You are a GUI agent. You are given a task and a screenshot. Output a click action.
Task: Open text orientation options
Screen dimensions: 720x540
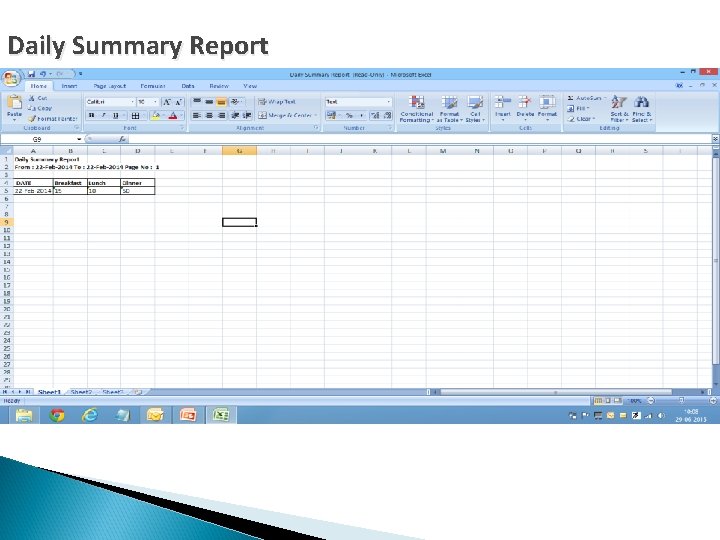pos(235,101)
